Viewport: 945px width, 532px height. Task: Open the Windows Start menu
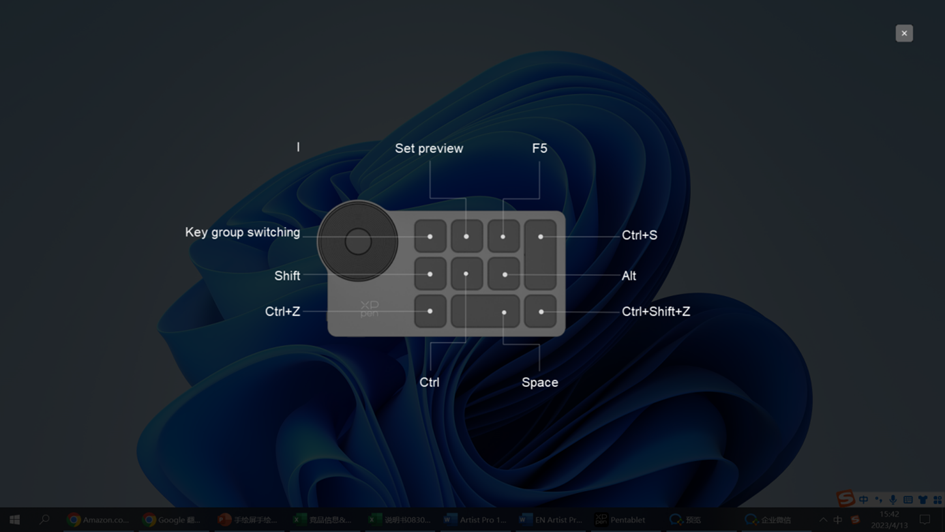point(14,520)
